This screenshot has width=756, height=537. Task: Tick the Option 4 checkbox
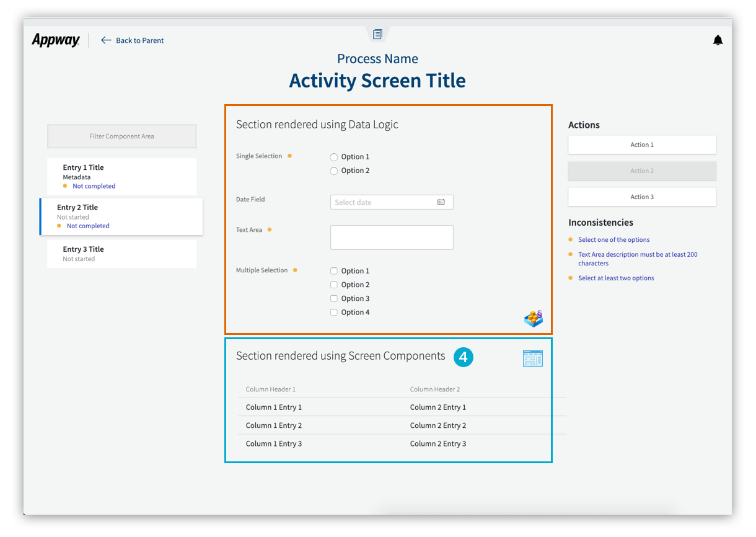[334, 313]
